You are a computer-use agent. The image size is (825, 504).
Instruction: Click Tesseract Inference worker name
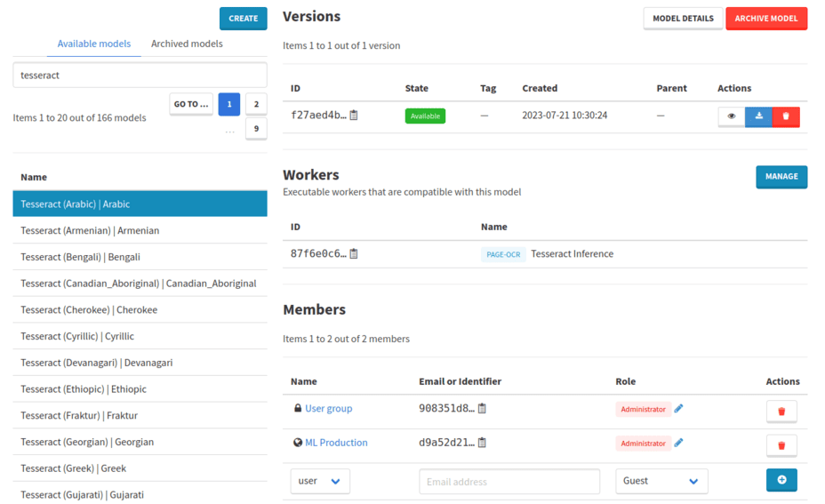pos(572,253)
